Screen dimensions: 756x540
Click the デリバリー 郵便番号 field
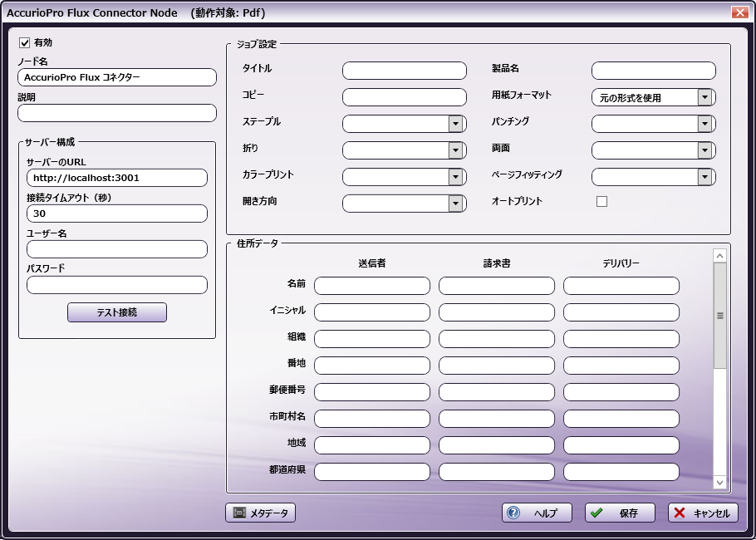pyautogui.click(x=621, y=392)
